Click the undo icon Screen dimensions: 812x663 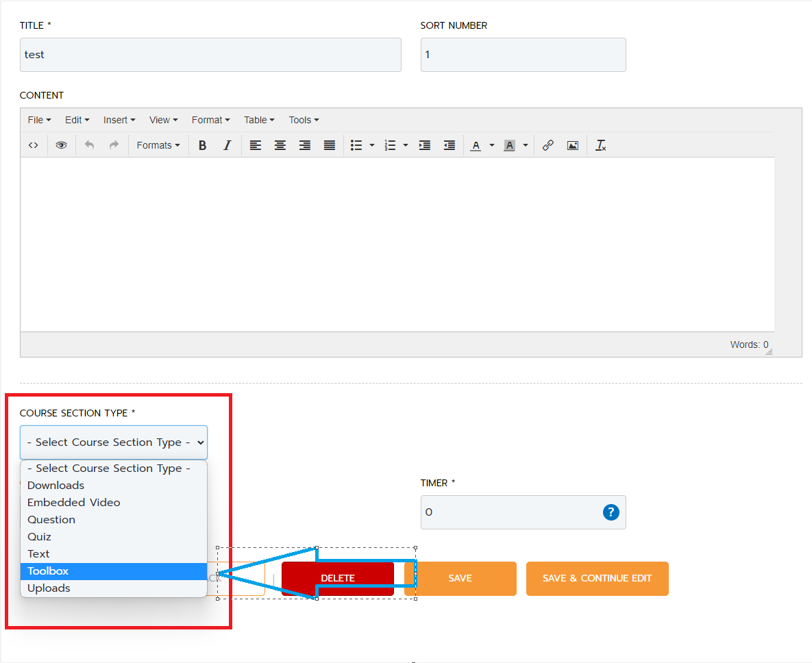click(89, 145)
